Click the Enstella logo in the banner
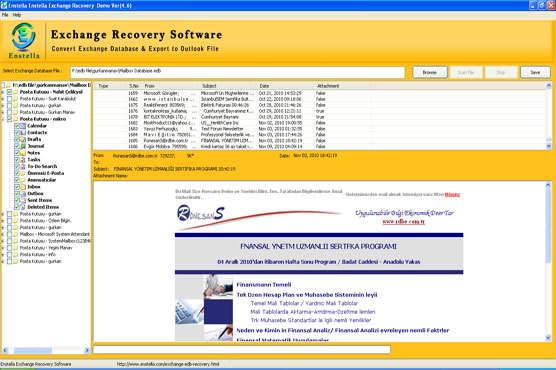Image resolution: width=556 pixels, height=370 pixels. 23,40
